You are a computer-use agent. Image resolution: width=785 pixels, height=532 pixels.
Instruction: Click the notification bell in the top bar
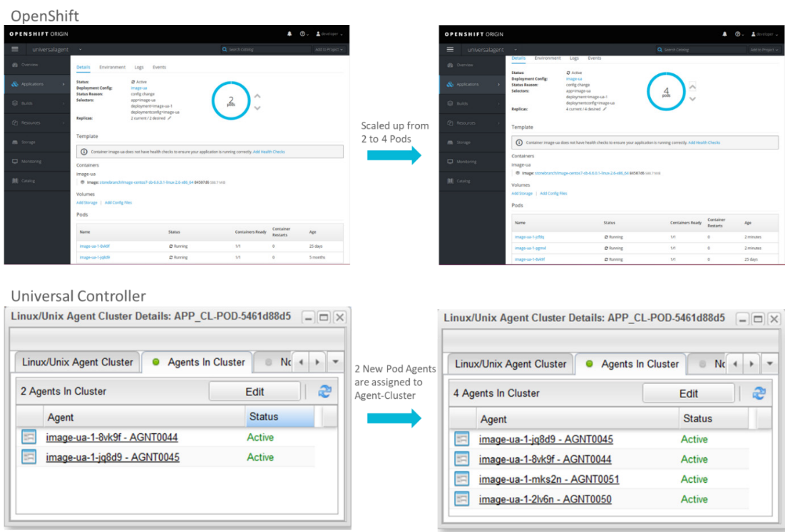[290, 34]
